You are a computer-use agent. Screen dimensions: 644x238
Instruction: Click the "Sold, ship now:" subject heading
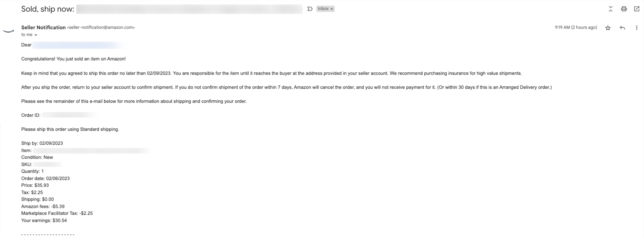click(48, 9)
